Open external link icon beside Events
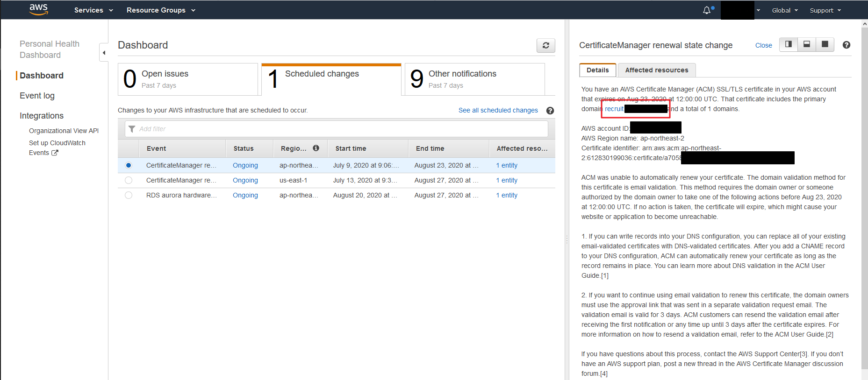Image resolution: width=868 pixels, height=380 pixels. [55, 153]
